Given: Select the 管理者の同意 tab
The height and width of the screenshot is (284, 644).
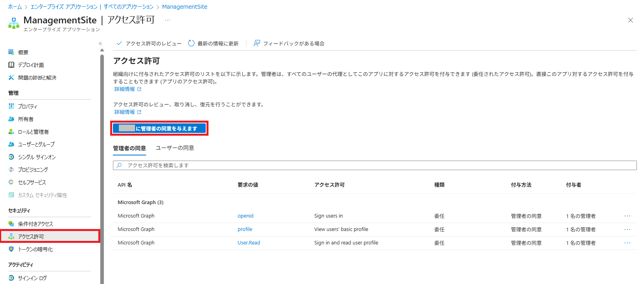Looking at the screenshot, I should (x=130, y=148).
